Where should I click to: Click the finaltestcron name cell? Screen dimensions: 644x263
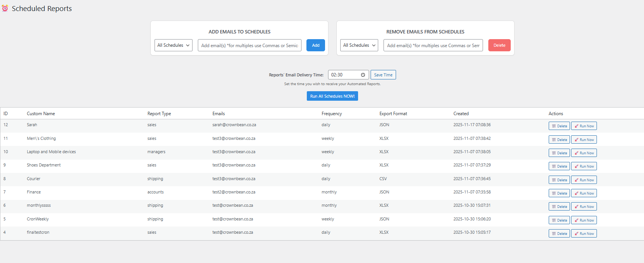click(x=38, y=232)
